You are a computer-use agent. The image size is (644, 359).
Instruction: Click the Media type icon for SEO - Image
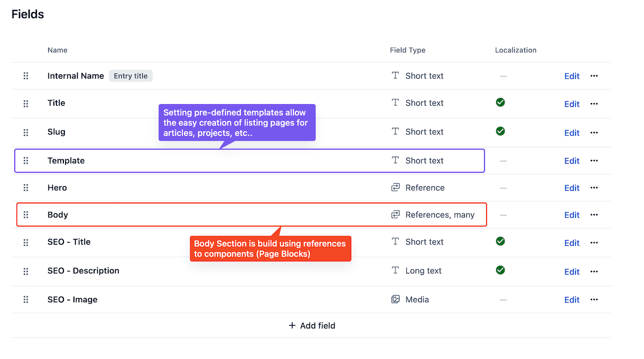[395, 300]
